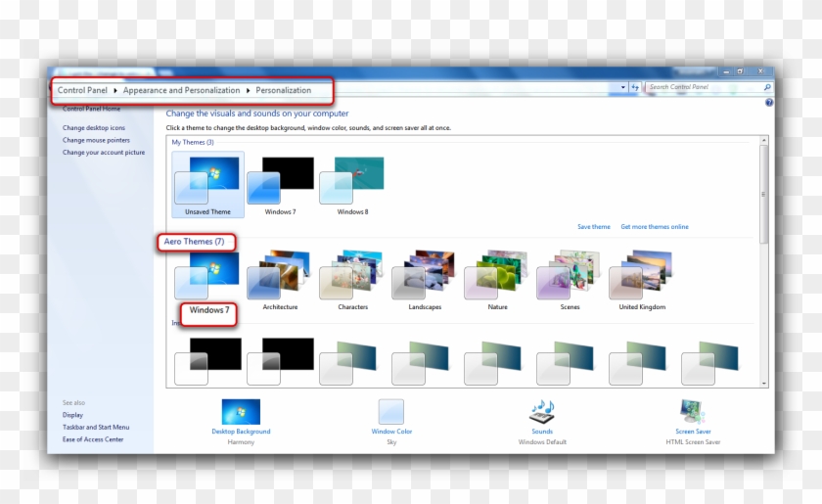
Task: Apply the Characters Aero theme
Action: click(352, 280)
